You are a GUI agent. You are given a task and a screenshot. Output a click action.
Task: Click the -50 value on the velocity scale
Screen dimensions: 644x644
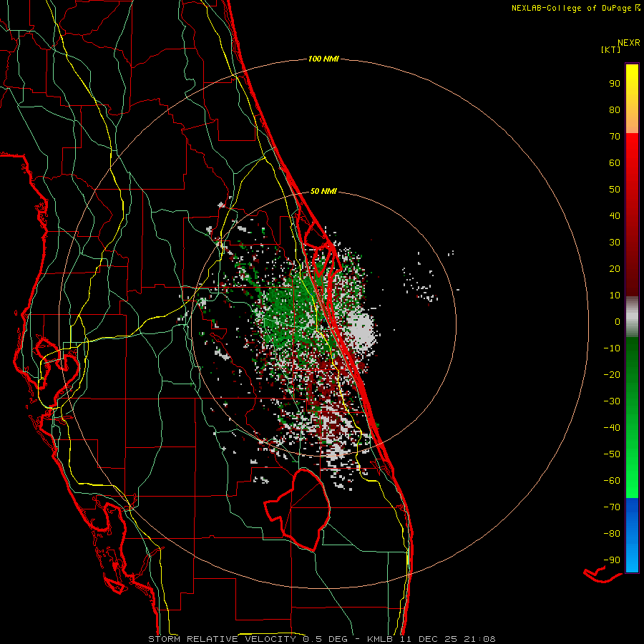point(612,454)
